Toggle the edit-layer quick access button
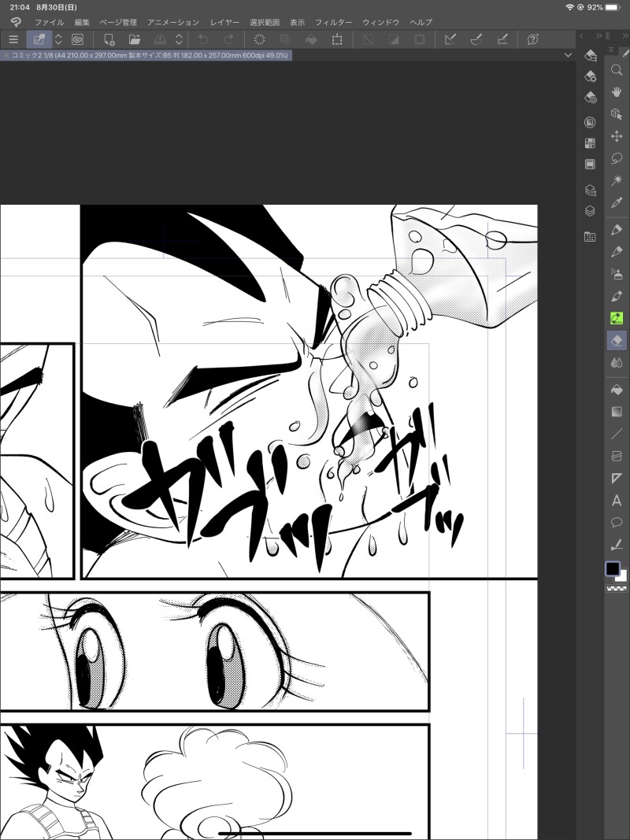Screen dimensions: 630x840 39,39
